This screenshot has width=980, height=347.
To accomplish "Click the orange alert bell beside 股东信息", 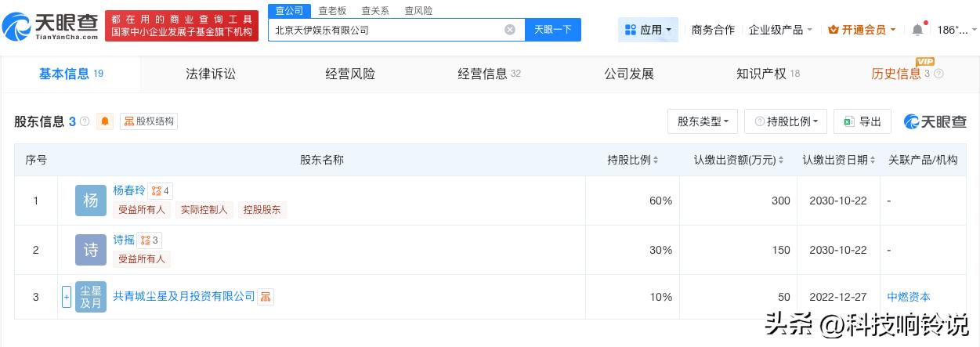I will [x=105, y=121].
